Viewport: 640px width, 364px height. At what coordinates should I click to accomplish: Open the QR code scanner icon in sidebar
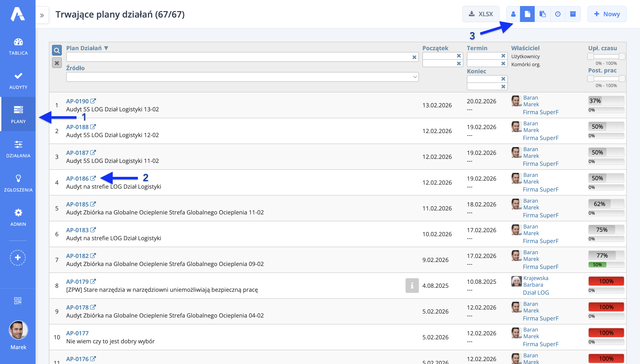[x=18, y=300]
